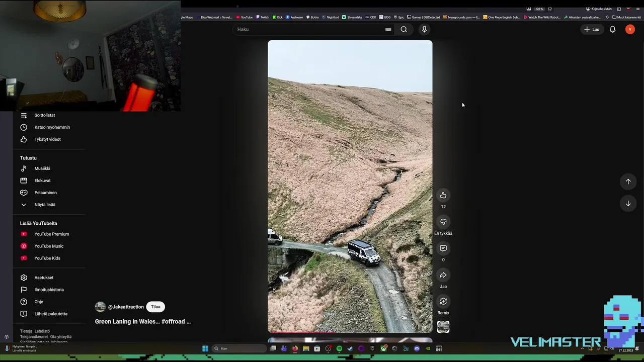The height and width of the screenshot is (362, 644).
Task: Open the on-screen keyboard icon in search box
Action: [x=388, y=29]
